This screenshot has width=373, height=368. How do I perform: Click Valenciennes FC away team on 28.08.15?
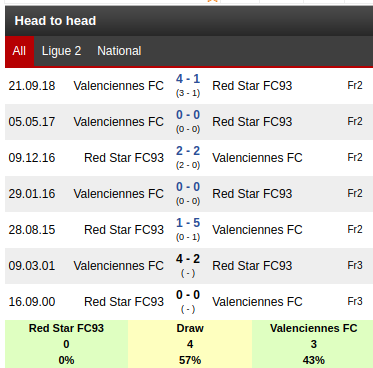tap(257, 230)
